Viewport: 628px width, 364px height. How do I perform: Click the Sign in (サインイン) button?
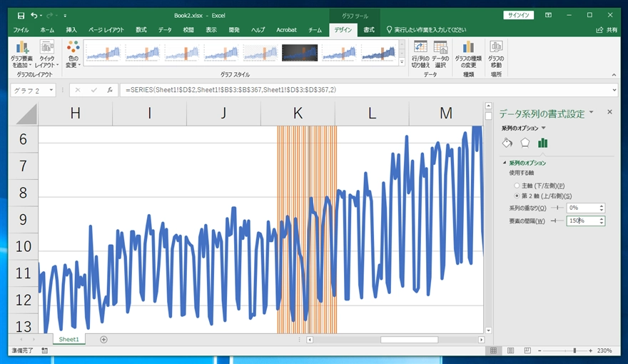click(x=519, y=15)
